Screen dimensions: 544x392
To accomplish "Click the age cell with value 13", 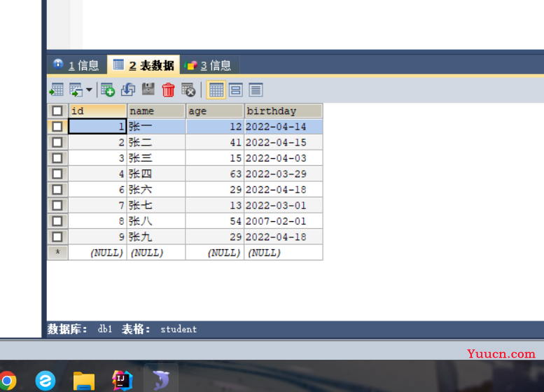I will [215, 205].
